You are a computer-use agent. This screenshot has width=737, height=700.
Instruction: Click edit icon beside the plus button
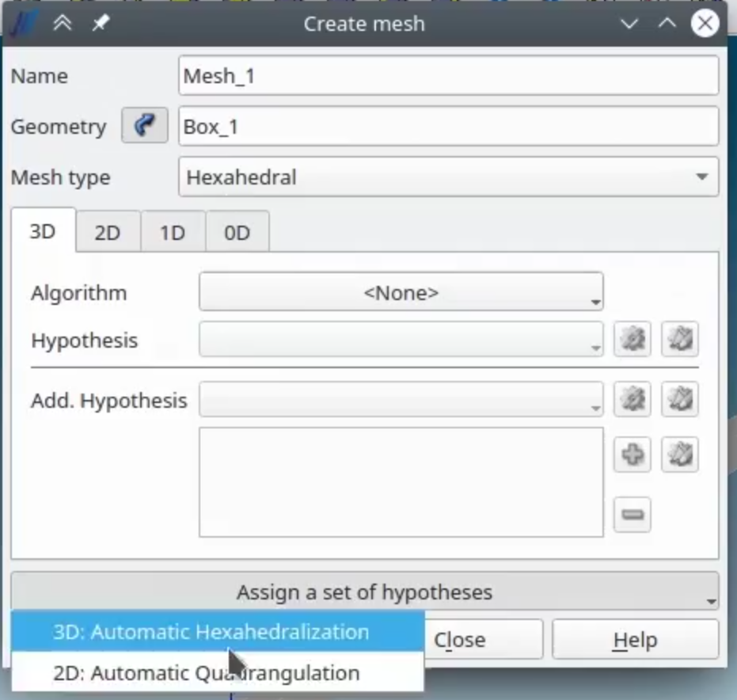[x=680, y=455]
